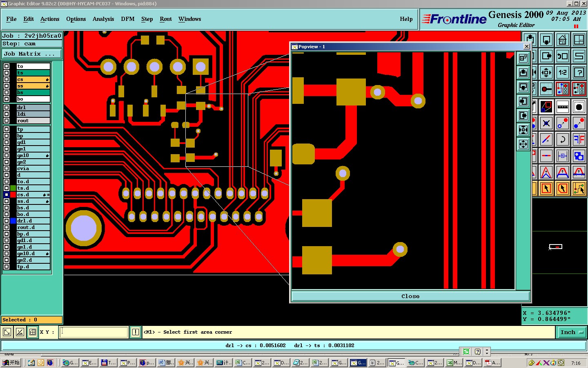Click into the X Y coordinate input field

point(94,332)
